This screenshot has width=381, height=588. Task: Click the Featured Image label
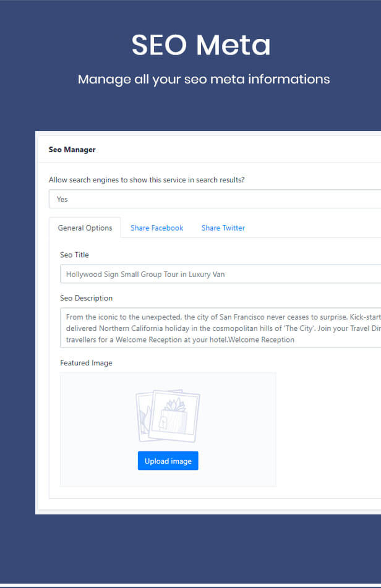pyautogui.click(x=86, y=363)
